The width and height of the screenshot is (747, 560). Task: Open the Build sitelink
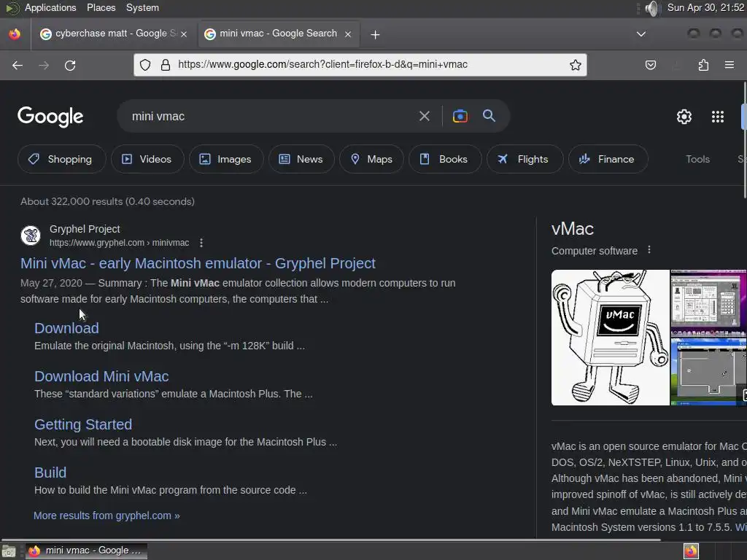tap(50, 472)
